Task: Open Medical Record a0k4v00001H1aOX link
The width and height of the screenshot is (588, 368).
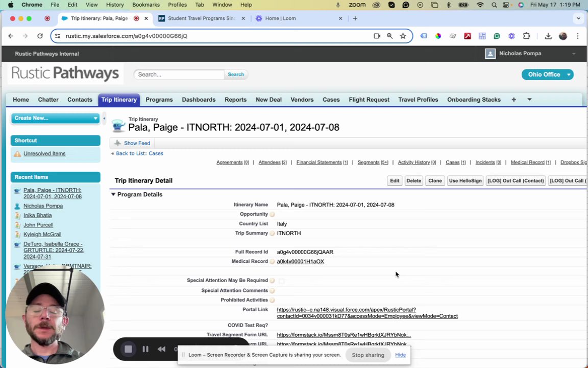Action: tap(300, 261)
